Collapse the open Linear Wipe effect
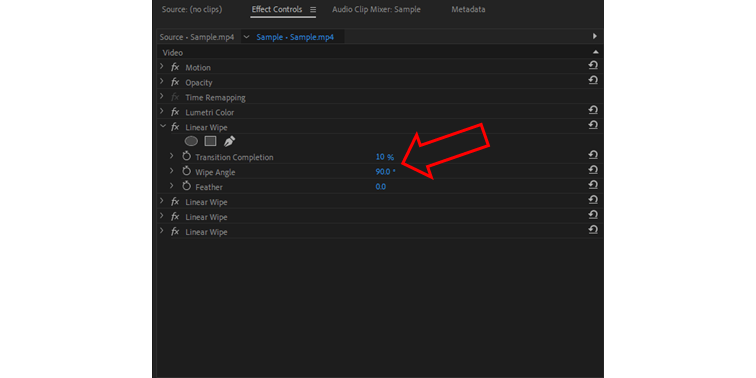 (x=162, y=126)
